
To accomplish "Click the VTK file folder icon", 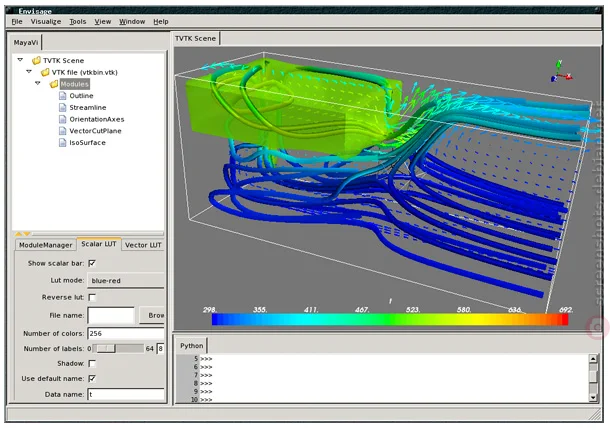I will [x=45, y=72].
